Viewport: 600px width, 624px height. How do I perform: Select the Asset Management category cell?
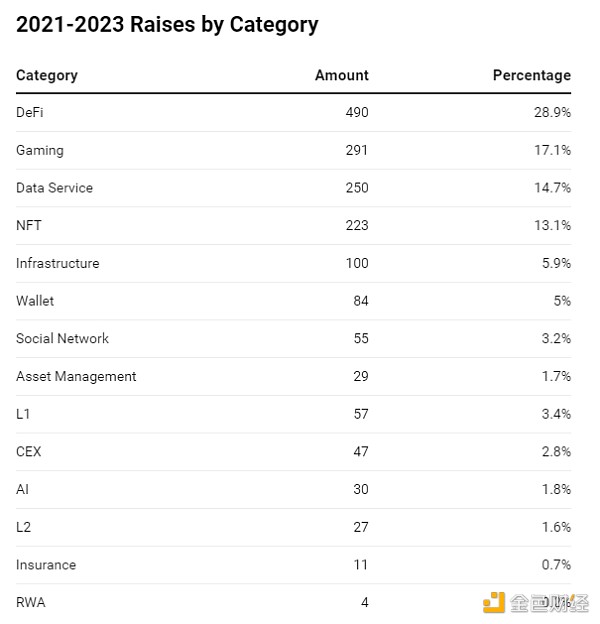(x=76, y=376)
